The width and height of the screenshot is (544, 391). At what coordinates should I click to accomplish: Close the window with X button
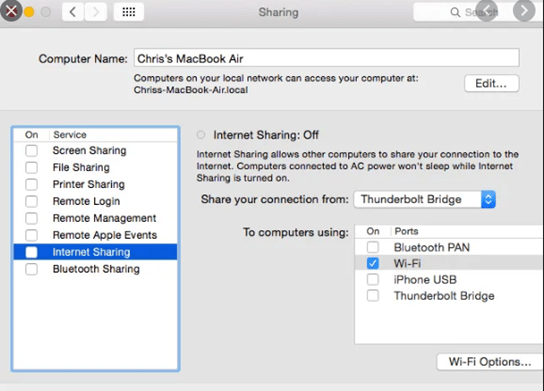[11, 11]
